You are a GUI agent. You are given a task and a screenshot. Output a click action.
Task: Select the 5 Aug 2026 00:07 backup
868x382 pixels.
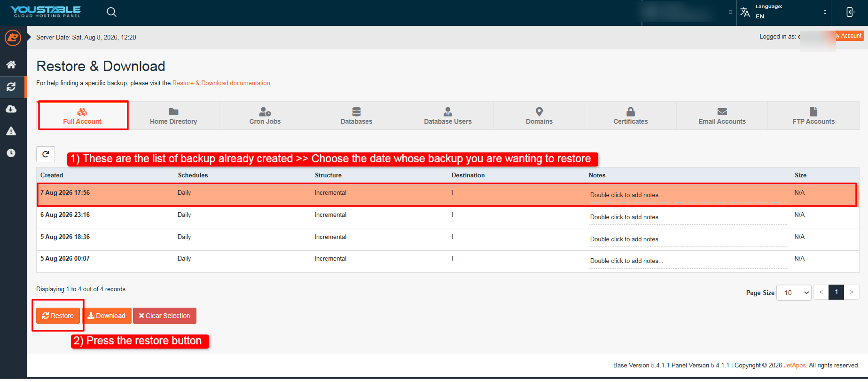tap(448, 262)
